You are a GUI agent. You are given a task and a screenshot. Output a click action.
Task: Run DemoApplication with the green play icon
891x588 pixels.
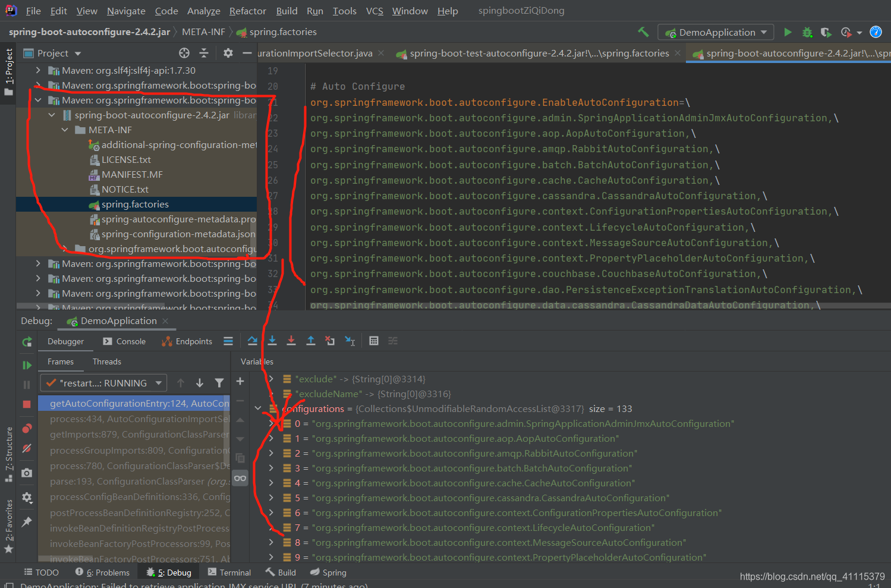pyautogui.click(x=788, y=32)
